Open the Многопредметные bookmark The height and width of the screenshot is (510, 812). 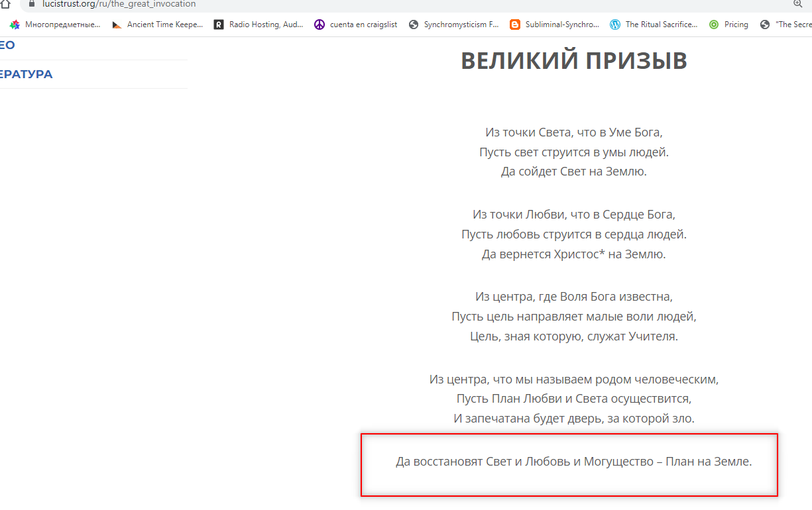pyautogui.click(x=55, y=25)
